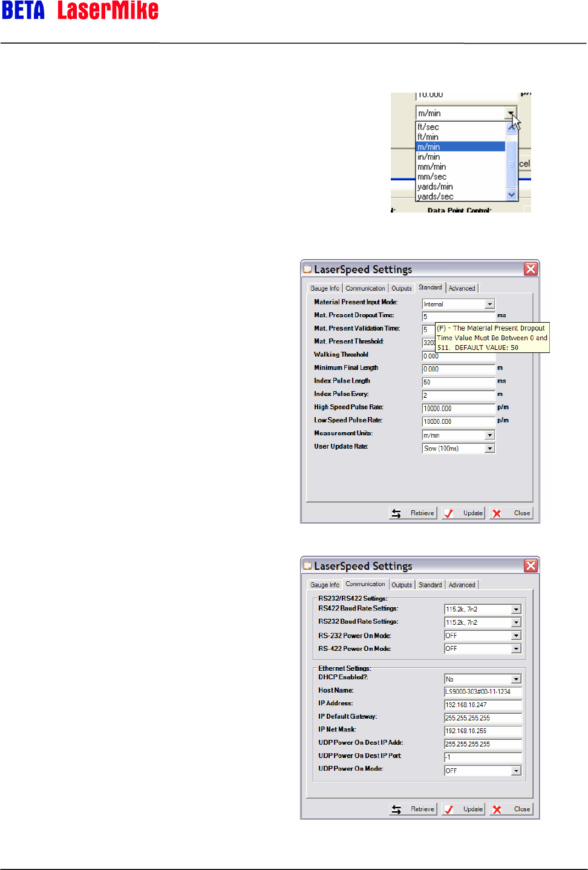The width and height of the screenshot is (588, 870).
Task: Click units list scroll down arrow
Action: click(x=512, y=195)
